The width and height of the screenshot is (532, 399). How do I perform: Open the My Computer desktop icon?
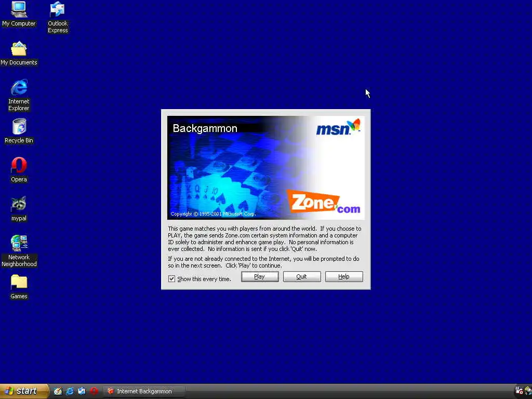[x=19, y=14]
